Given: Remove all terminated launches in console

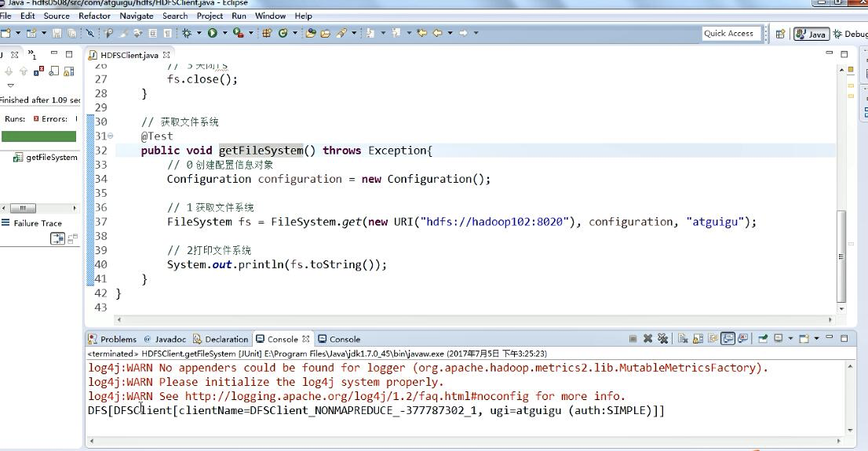Looking at the screenshot, I should (662, 339).
